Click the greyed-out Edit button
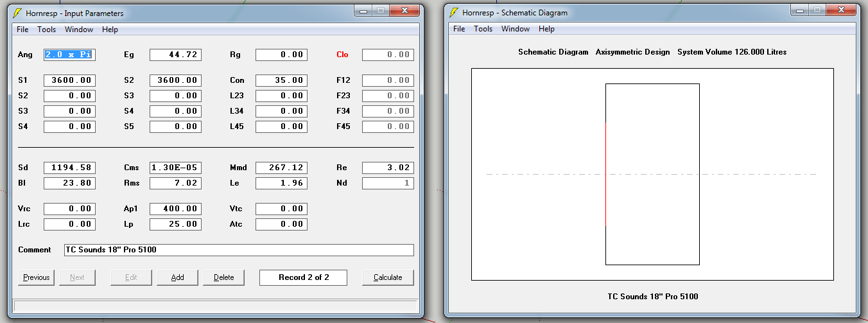This screenshot has width=868, height=323. click(x=131, y=277)
